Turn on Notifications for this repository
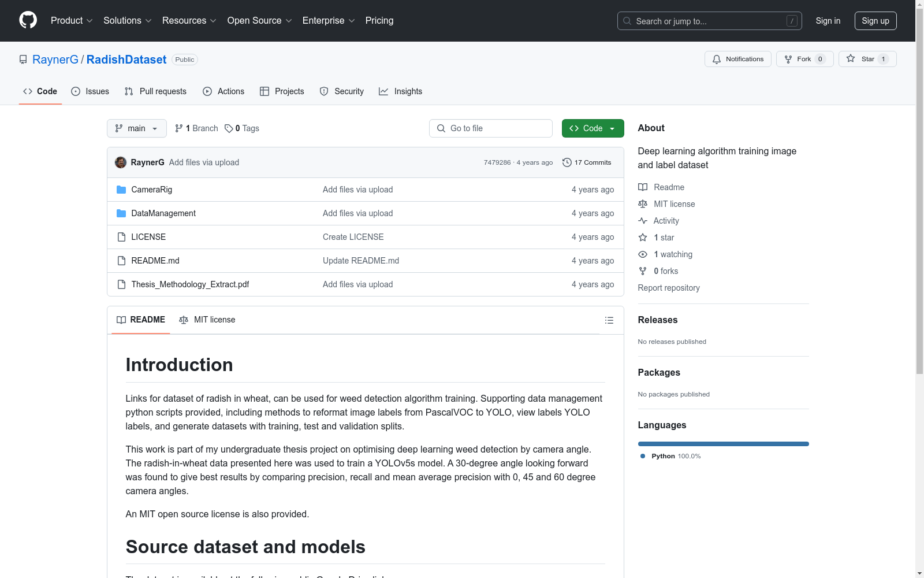Screen dimensions: 924x578 (737, 59)
